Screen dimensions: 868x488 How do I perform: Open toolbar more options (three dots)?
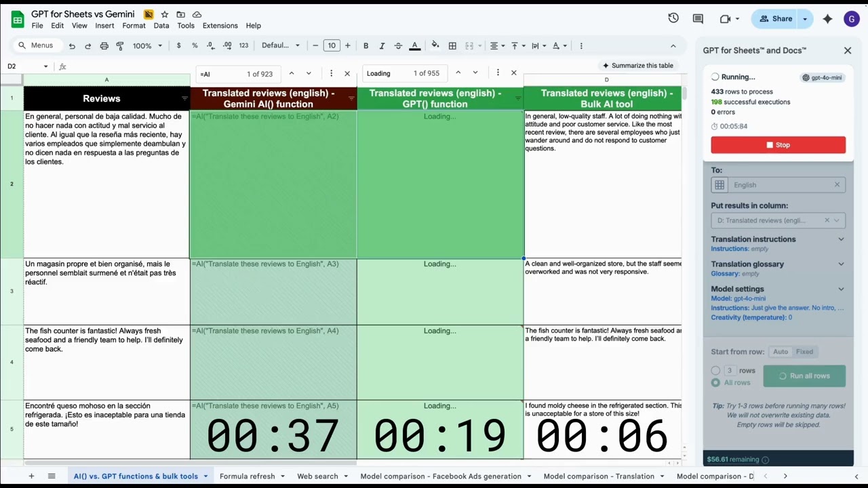point(581,46)
